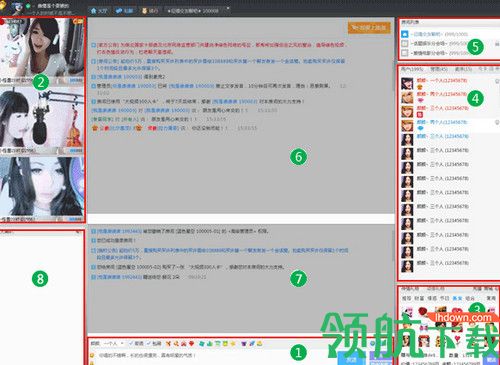Open the emoji picker beside the message box
The height and width of the screenshot is (365, 500).
pyautogui.click(x=92, y=355)
